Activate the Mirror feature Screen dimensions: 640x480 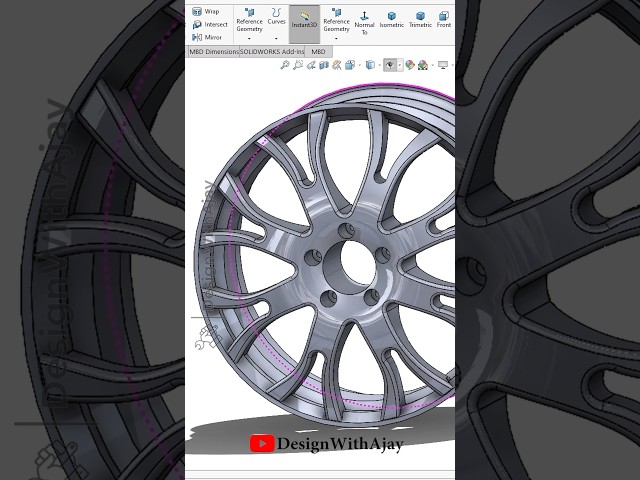207,37
